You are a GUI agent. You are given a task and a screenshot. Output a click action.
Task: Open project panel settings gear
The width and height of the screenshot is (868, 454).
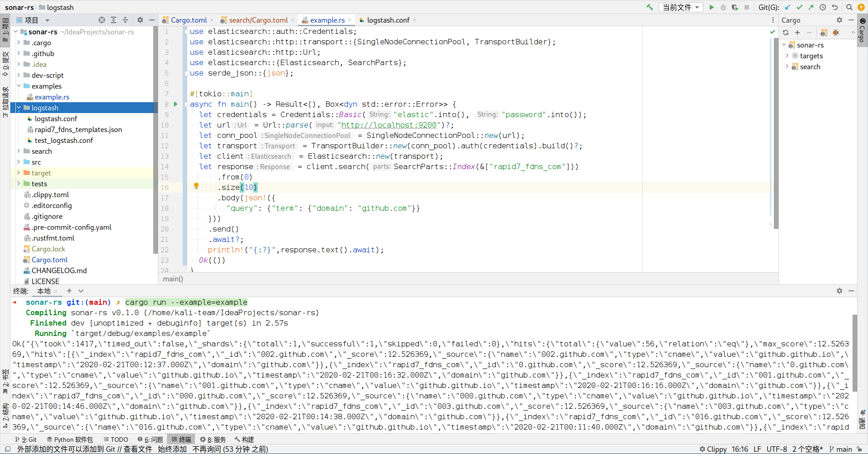point(140,20)
